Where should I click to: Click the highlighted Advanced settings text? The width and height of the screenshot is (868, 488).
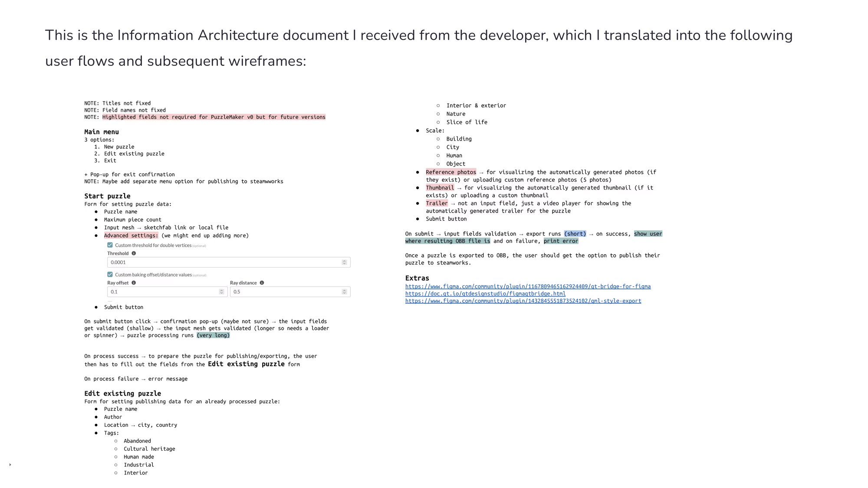(x=131, y=236)
